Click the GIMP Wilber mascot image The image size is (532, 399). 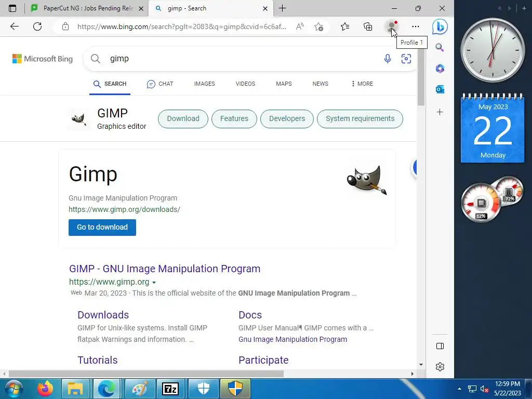click(x=367, y=180)
